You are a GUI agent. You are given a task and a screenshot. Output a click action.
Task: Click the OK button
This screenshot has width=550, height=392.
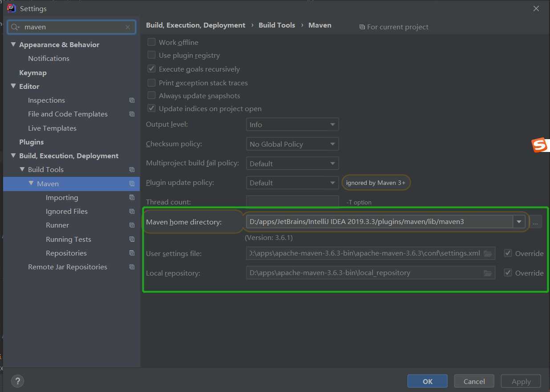(428, 381)
